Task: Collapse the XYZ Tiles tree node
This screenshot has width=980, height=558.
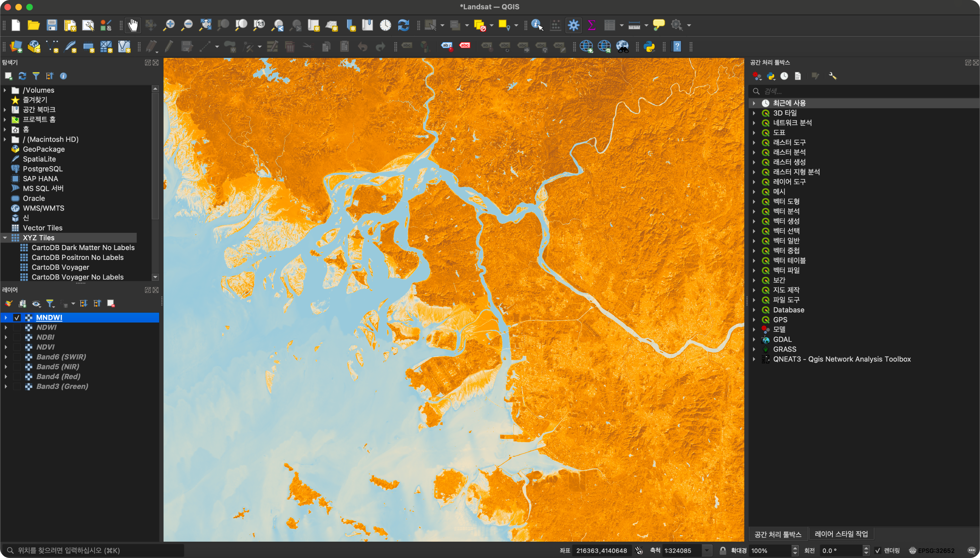Action: coord(5,238)
